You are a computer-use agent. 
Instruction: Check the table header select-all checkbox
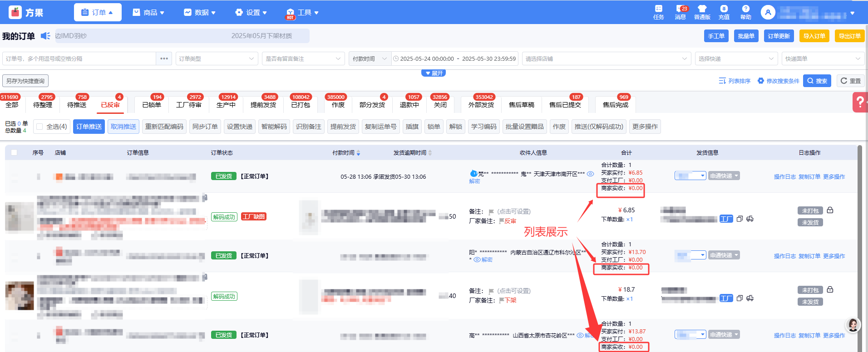tap(14, 152)
